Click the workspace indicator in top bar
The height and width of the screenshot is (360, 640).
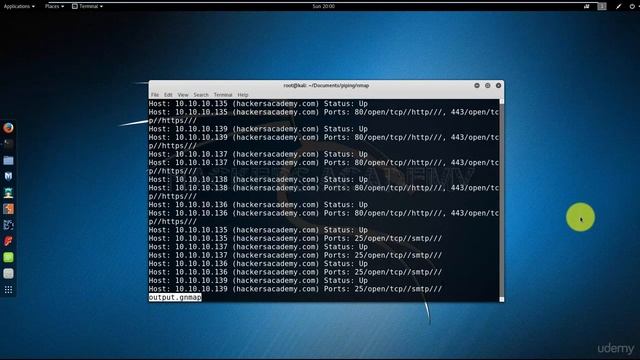pyautogui.click(x=602, y=6)
